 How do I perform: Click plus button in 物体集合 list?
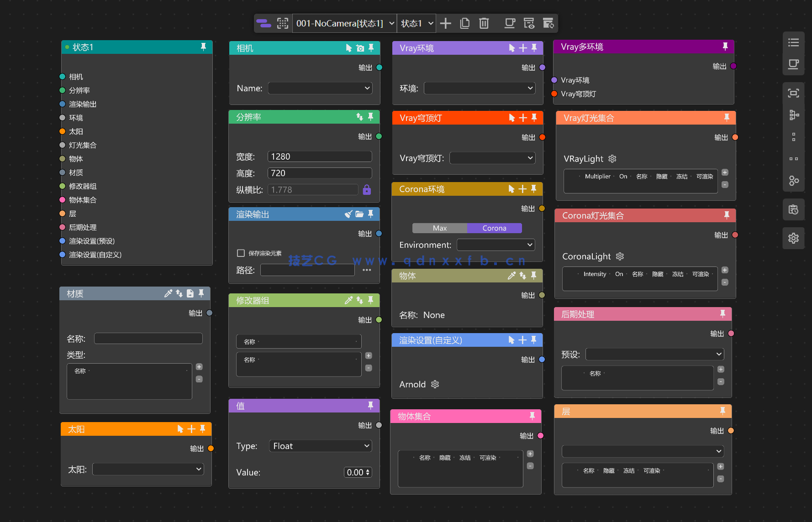click(x=530, y=454)
